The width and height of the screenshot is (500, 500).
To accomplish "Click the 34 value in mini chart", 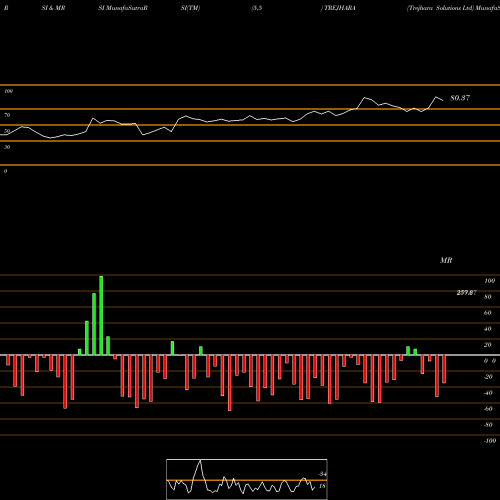I will click(322, 474).
